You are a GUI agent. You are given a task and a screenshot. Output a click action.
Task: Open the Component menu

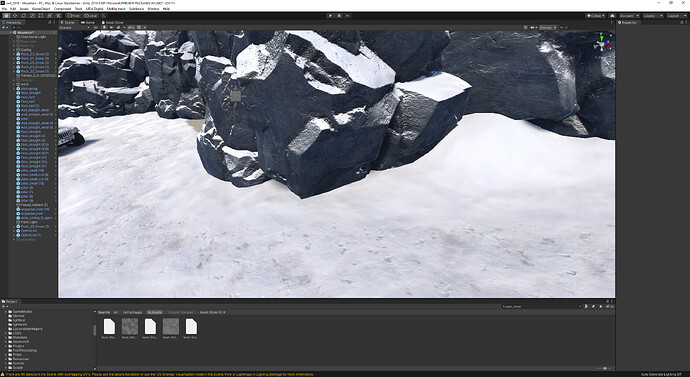point(62,9)
